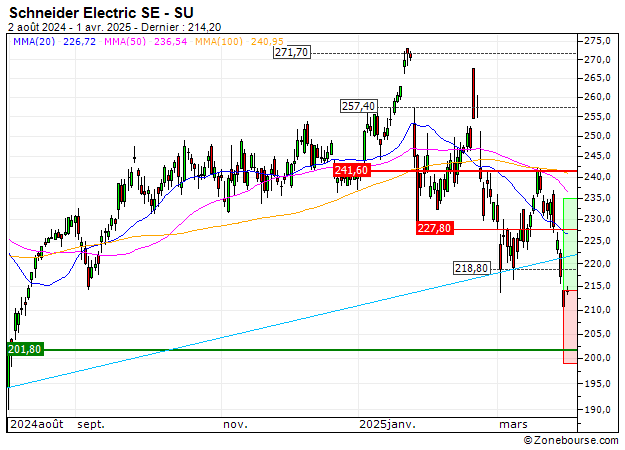Click the 205,0 price axis tick
The width and height of the screenshot is (625, 450).
point(597,334)
